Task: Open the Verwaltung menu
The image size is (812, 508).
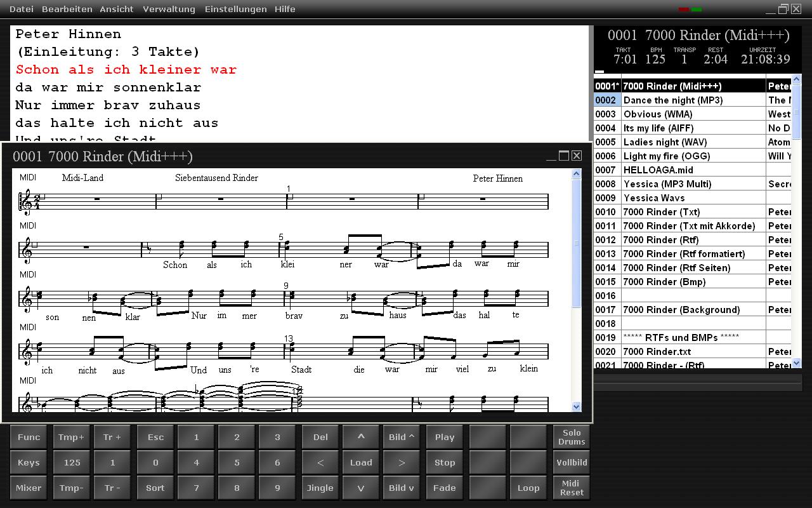Action: (x=169, y=9)
